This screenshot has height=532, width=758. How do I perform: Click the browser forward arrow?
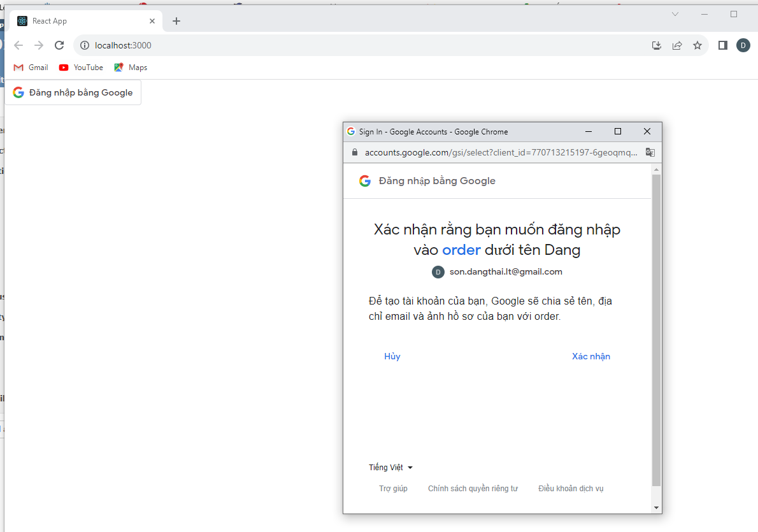(39, 45)
